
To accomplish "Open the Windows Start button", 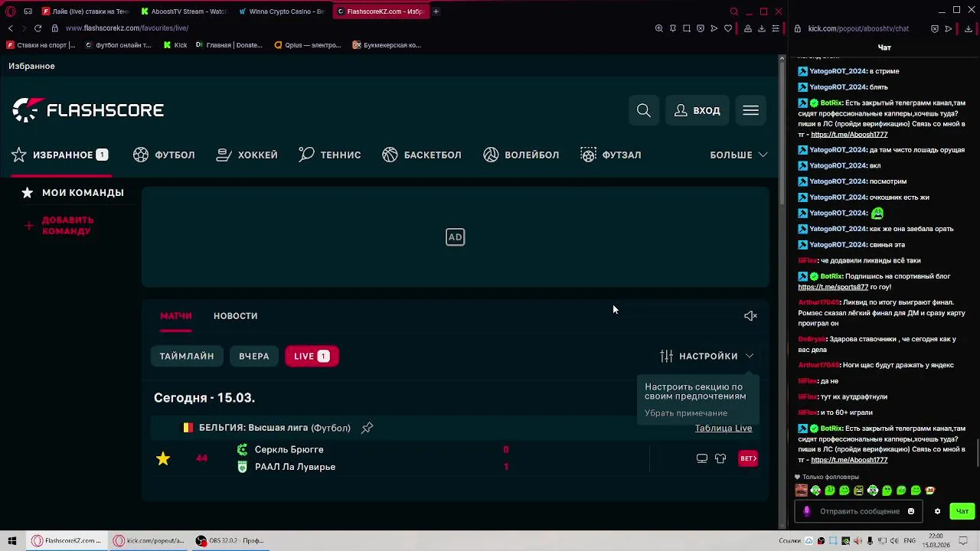I will coord(11,540).
